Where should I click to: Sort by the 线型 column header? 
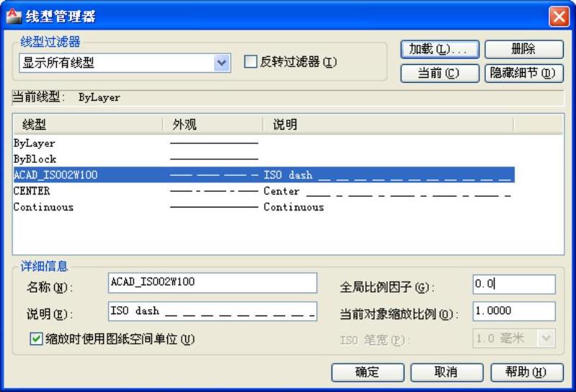point(88,125)
